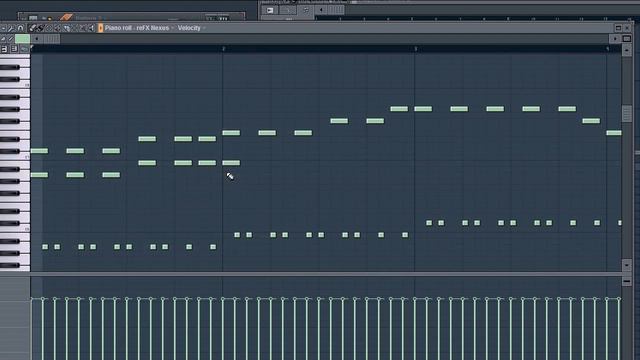
Task: Click the green color selector box
Action: [22, 39]
